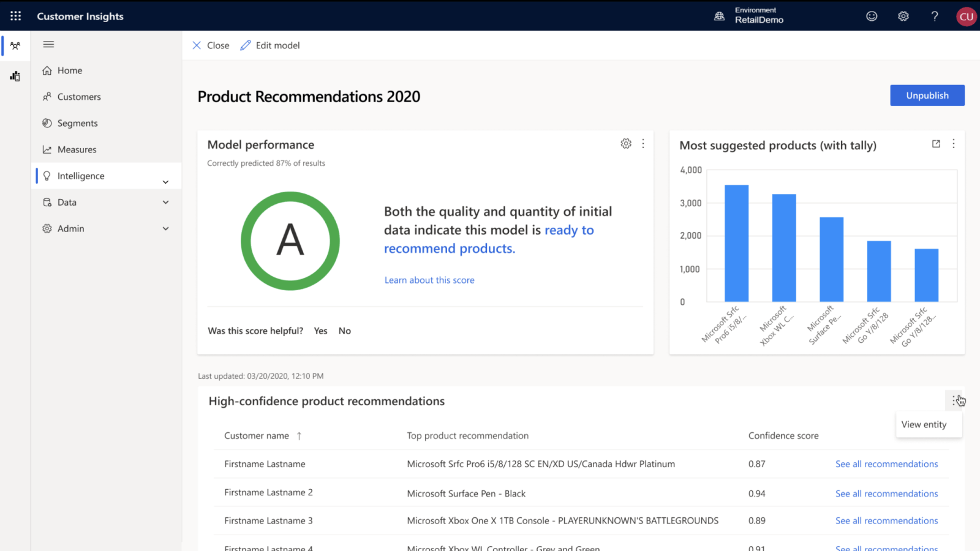The height and width of the screenshot is (551, 980).
Task: Click the Data database icon
Action: click(x=47, y=202)
